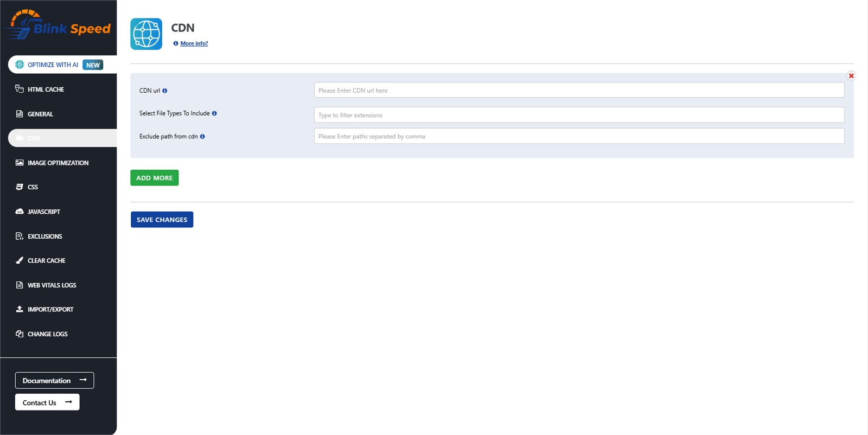This screenshot has width=868, height=435.
Task: Click the CDN page heading
Action: [183, 28]
